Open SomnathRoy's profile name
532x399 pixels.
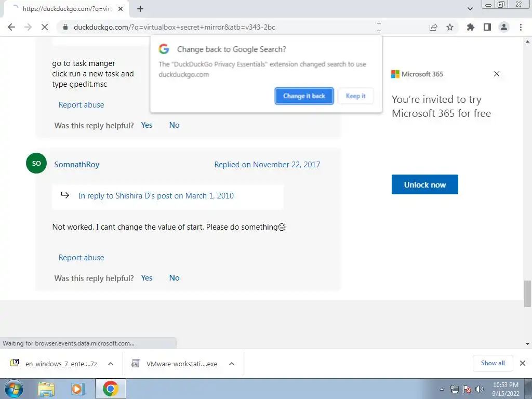coord(77,165)
